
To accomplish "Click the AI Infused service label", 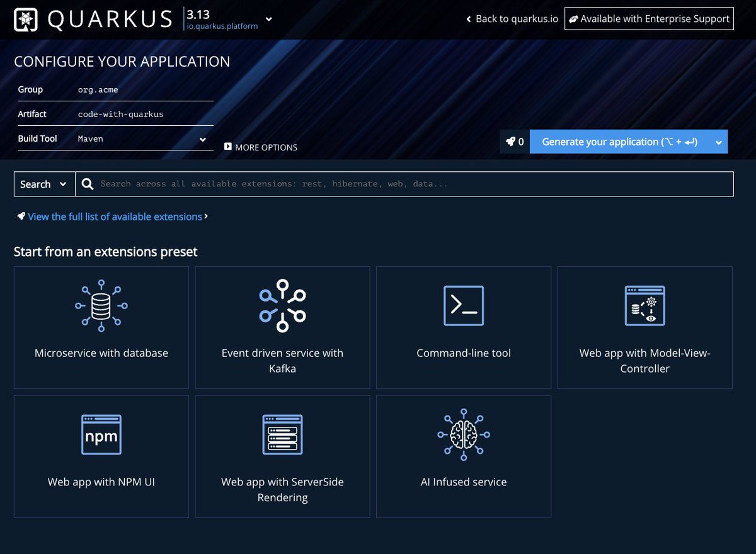I will point(464,482).
